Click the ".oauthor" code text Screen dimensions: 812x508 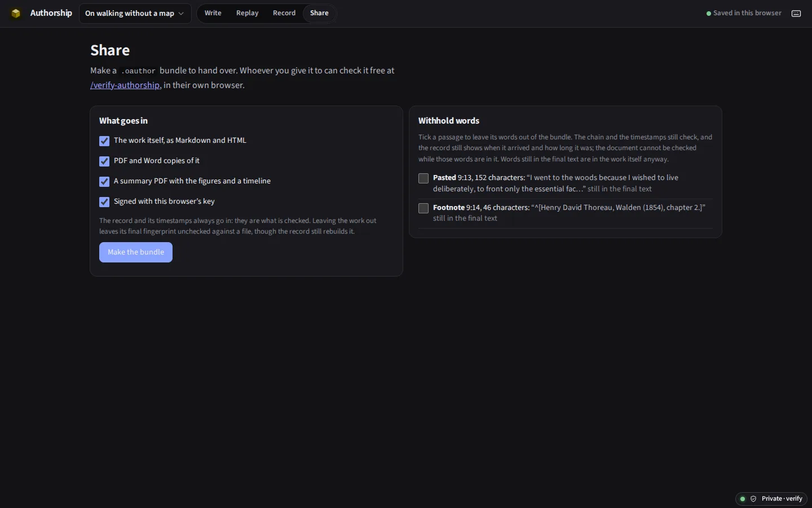click(138, 71)
